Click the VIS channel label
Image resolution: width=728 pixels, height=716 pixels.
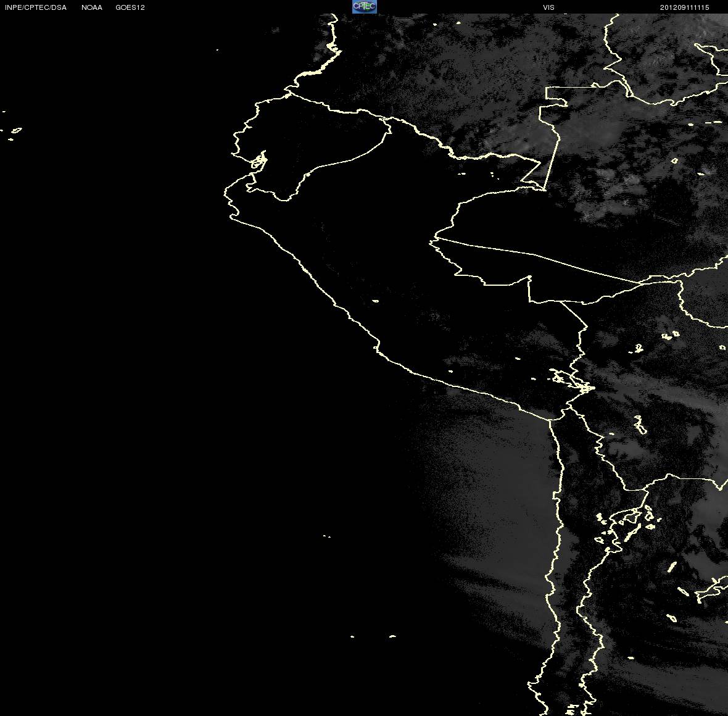pos(548,7)
